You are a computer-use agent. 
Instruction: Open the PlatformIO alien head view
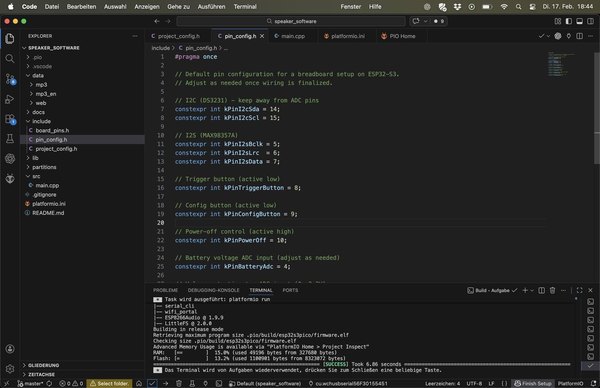[x=10, y=178]
